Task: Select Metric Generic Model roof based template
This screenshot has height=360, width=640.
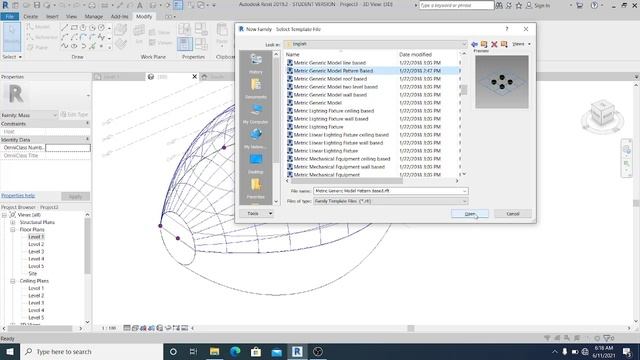Action: (x=330, y=79)
